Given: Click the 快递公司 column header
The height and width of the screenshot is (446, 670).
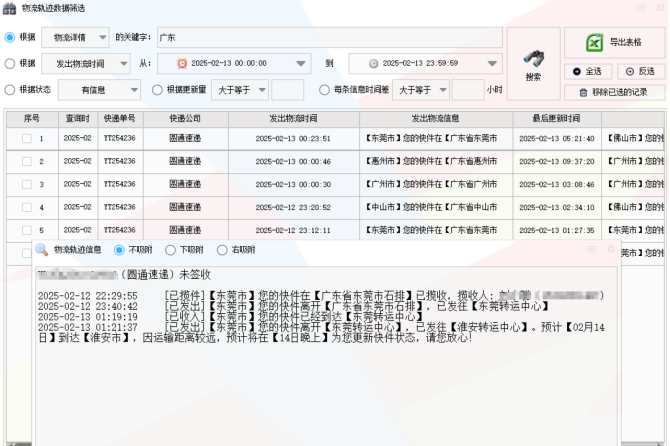Looking at the screenshot, I should pos(185,119).
